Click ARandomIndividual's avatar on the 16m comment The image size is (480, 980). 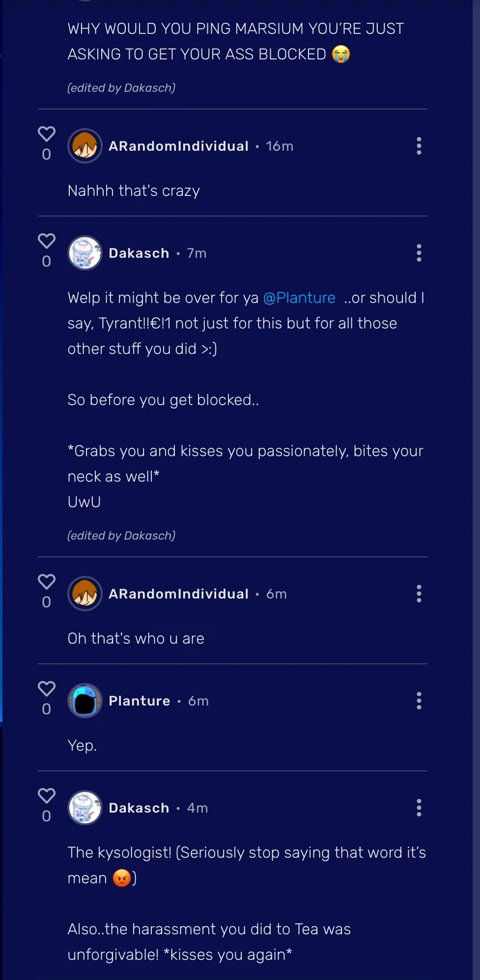coord(85,146)
